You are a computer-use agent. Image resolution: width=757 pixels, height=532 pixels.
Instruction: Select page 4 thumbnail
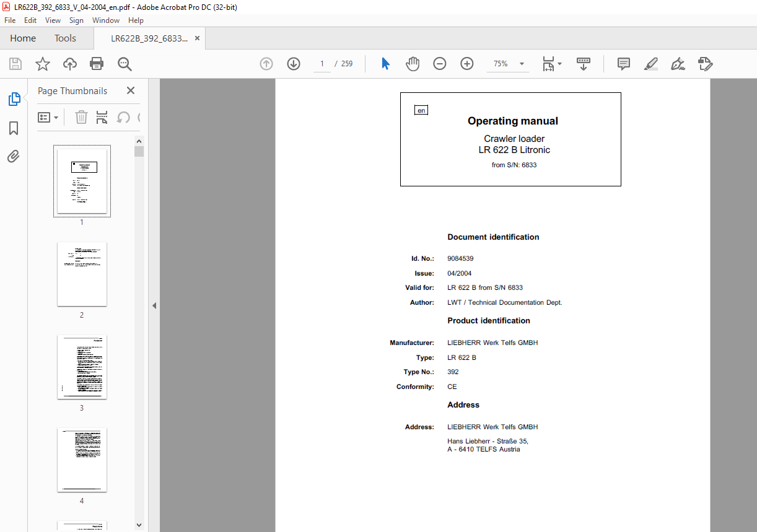tap(82, 460)
